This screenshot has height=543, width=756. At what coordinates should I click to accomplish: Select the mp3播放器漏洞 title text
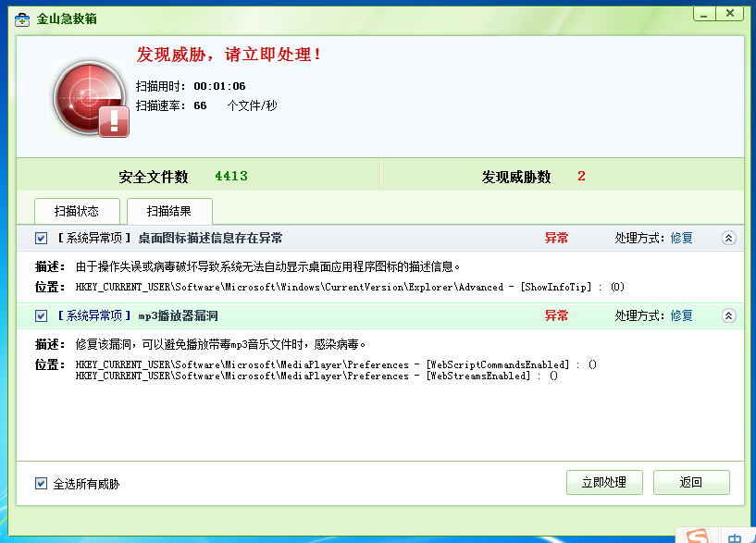[179, 315]
